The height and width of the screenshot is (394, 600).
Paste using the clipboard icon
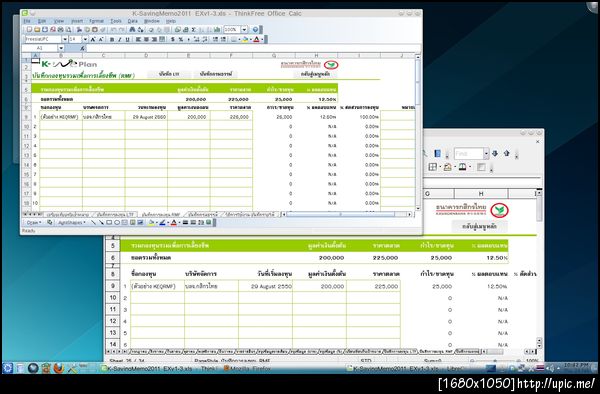click(x=95, y=29)
